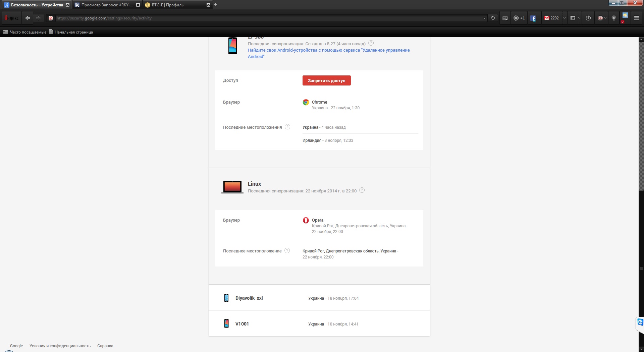Open the Facebook toolbar icon
644x352 pixels.
pos(533,18)
